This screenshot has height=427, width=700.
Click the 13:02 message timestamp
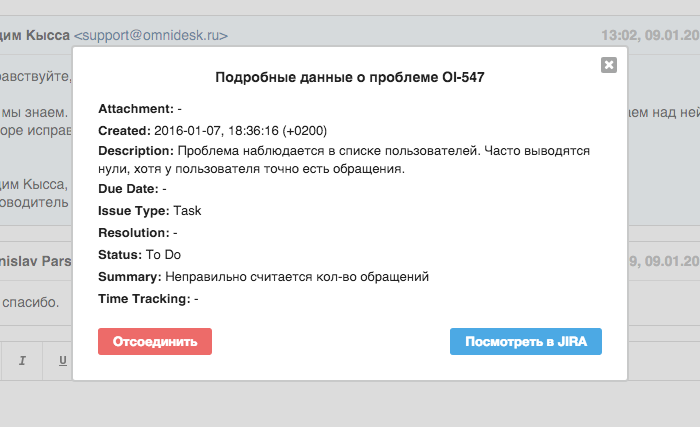click(x=650, y=35)
